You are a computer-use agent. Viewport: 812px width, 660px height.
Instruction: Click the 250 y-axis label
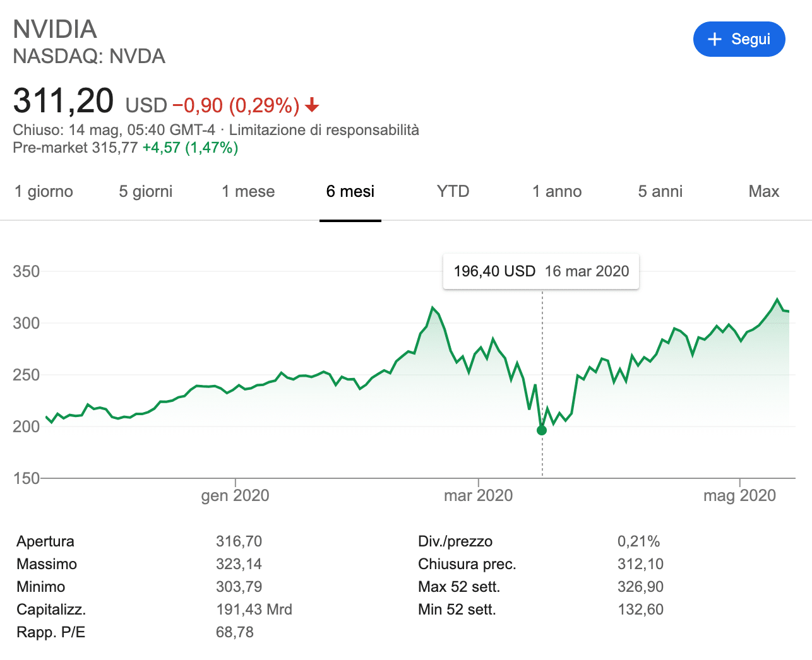point(27,375)
